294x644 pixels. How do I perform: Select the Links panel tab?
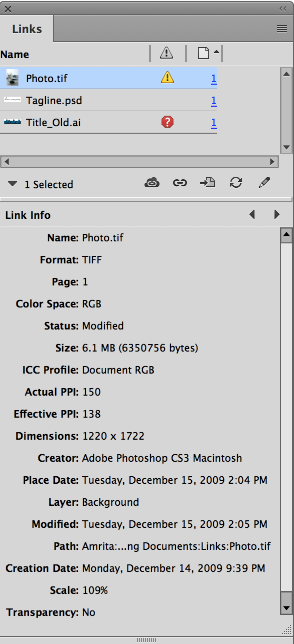click(26, 29)
